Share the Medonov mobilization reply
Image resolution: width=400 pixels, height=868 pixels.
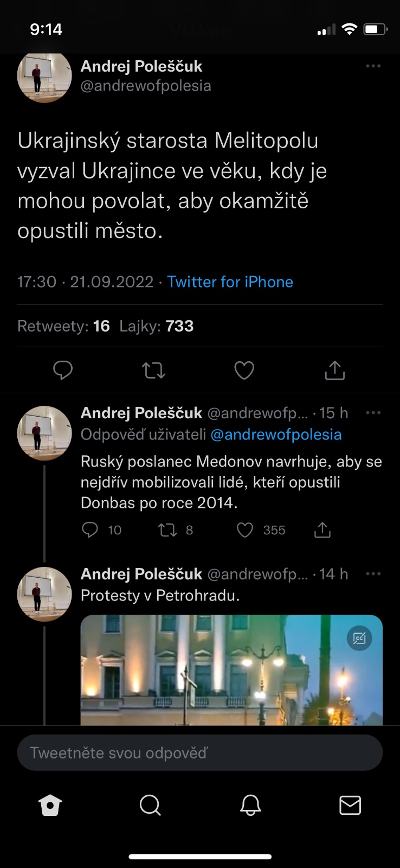tap(322, 530)
